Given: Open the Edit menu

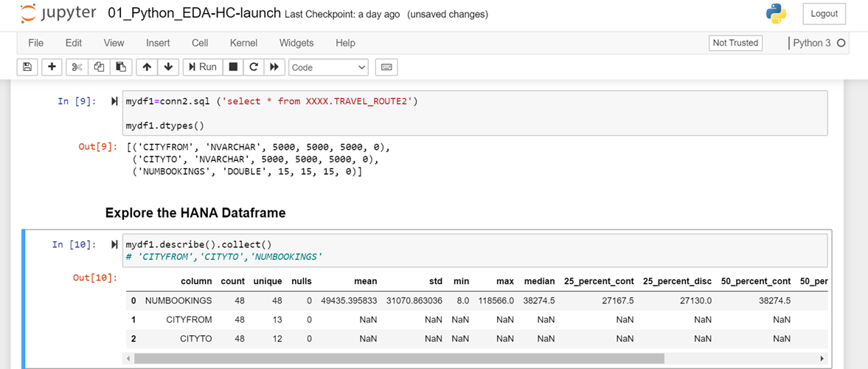Looking at the screenshot, I should (74, 43).
